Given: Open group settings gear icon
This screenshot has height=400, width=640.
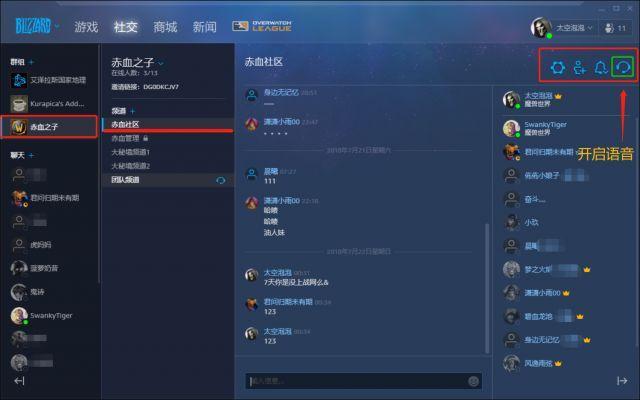Looking at the screenshot, I should [x=558, y=67].
